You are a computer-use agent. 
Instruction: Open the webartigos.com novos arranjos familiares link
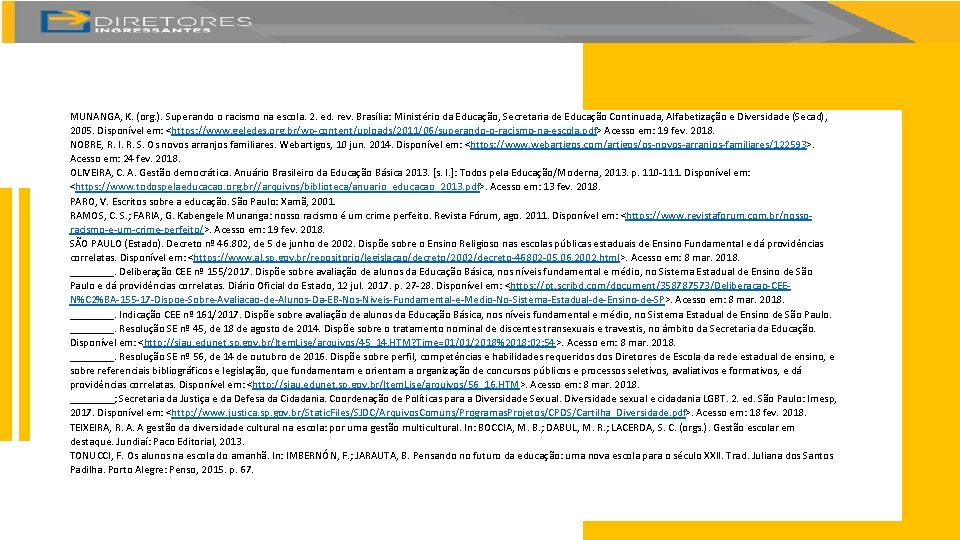coord(639,144)
